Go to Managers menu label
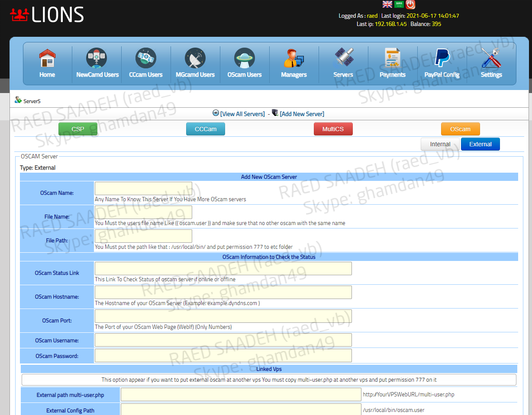The image size is (532, 415). click(294, 75)
